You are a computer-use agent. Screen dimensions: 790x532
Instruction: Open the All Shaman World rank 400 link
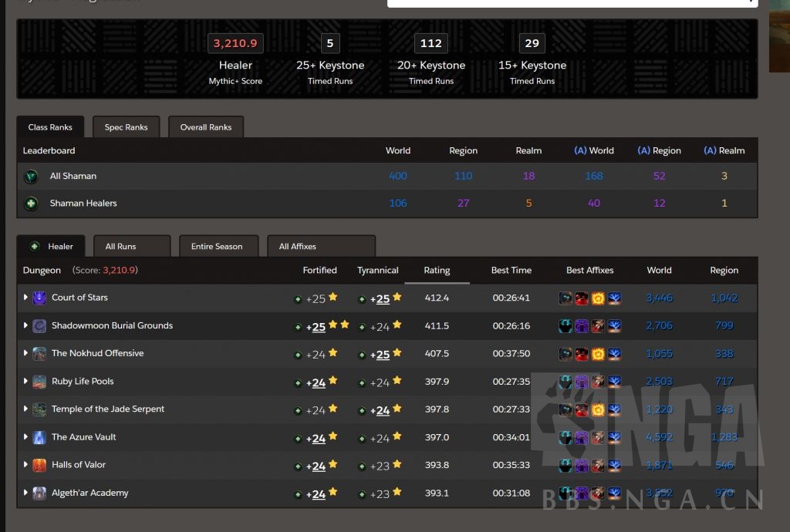(x=398, y=177)
